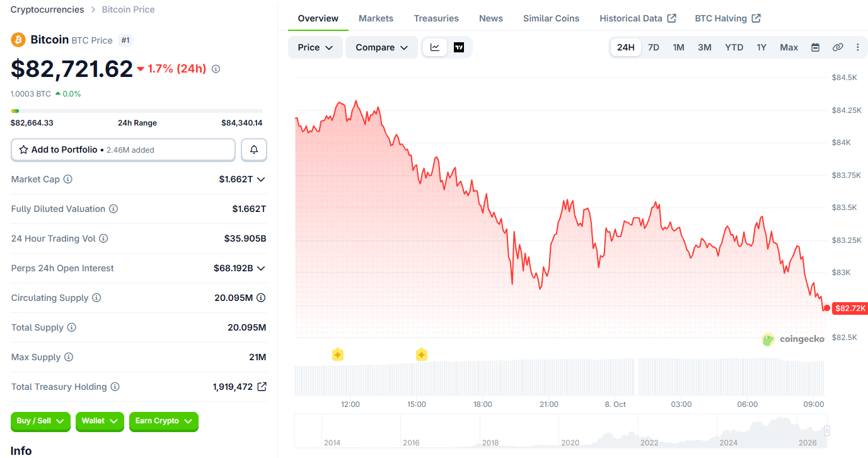Screen dimensions: 868x458
Task: Open the calendar date range picker
Action: [815, 47]
